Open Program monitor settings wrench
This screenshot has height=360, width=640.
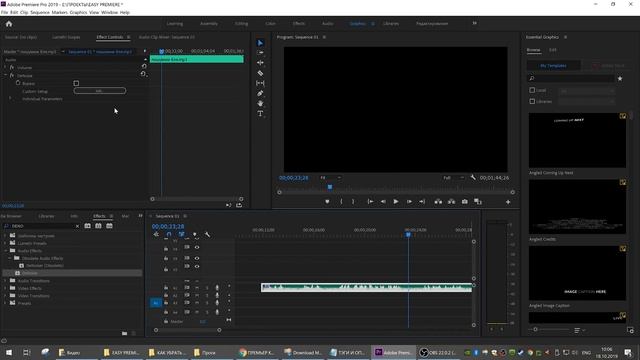point(473,178)
